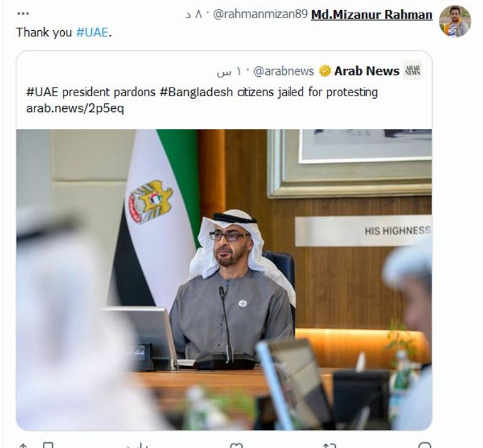Click the @arabnews handle

(284, 71)
